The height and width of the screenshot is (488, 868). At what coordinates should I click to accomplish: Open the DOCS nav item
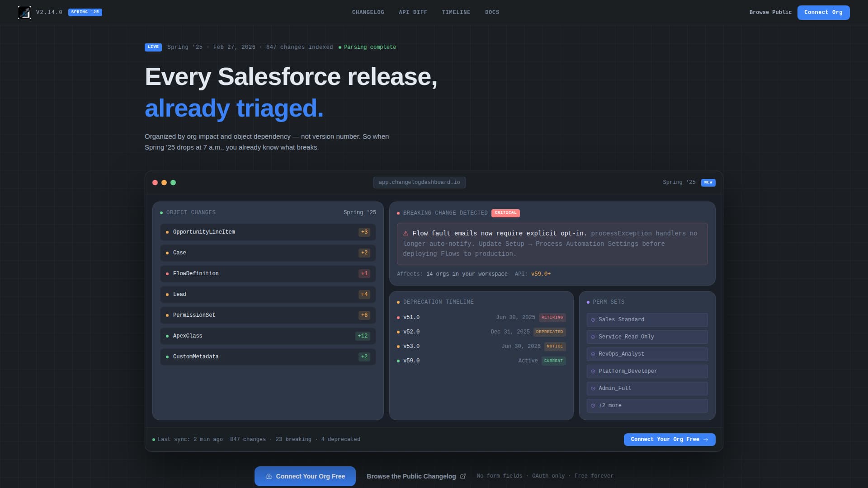[x=492, y=12]
